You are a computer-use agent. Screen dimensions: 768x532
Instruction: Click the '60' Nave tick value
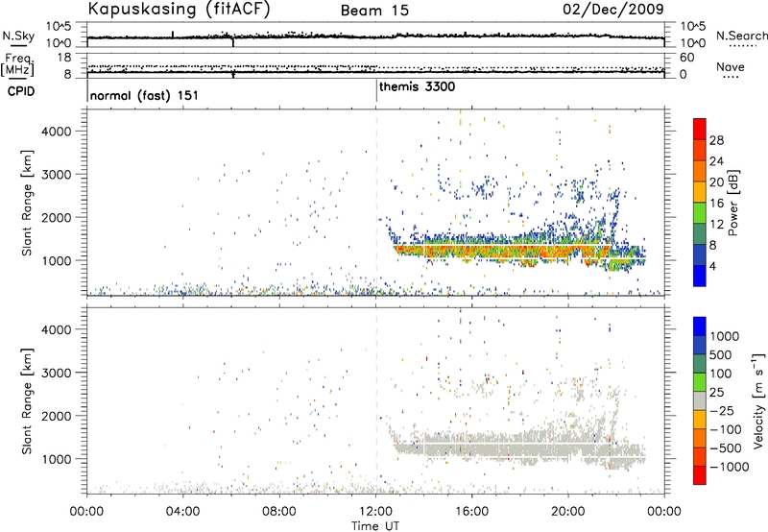click(686, 58)
